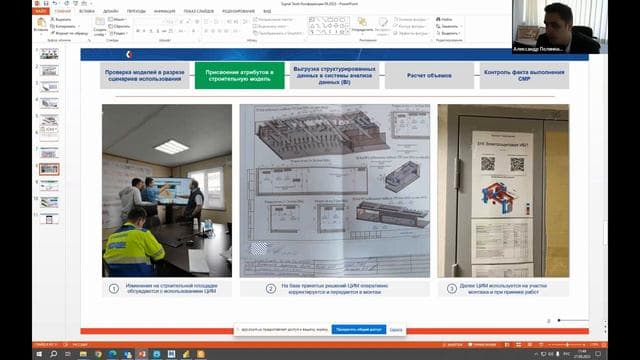Click the video thumbnail of Александр
The image size is (640, 360).
(x=560, y=27)
